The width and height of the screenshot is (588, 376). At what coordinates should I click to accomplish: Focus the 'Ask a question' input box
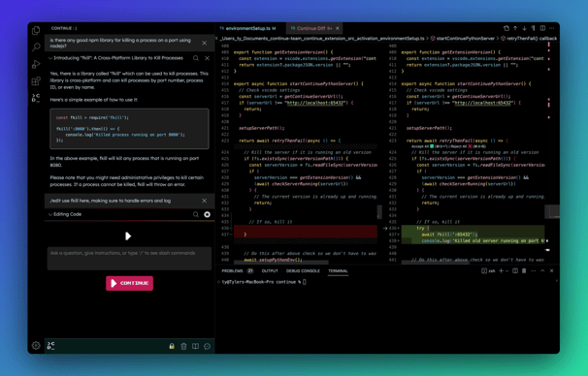pyautogui.click(x=129, y=258)
